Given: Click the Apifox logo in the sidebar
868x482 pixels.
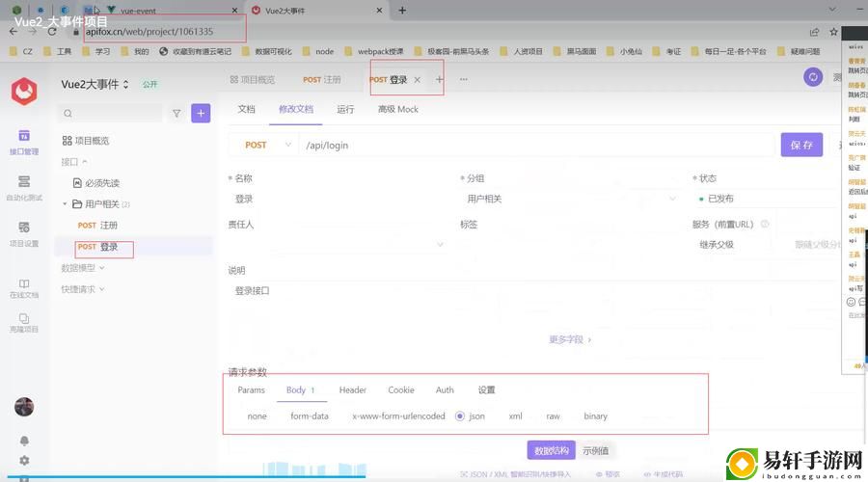Looking at the screenshot, I should pyautogui.click(x=24, y=91).
